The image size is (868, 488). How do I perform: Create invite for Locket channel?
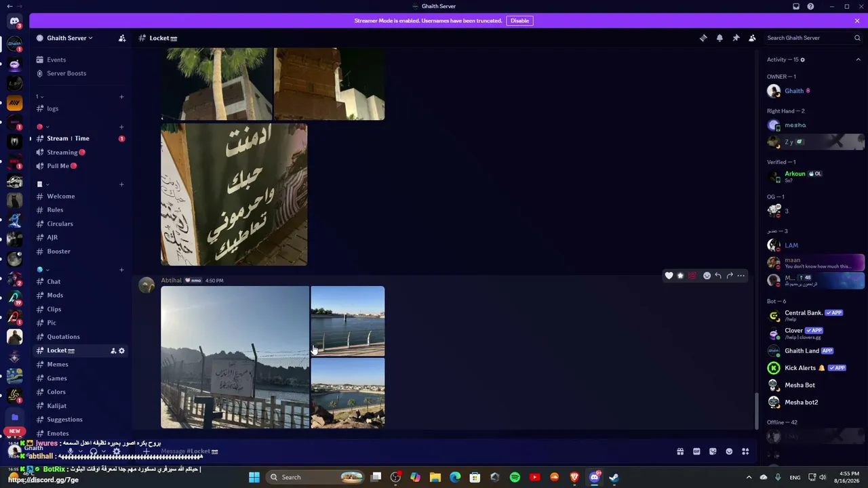click(x=113, y=350)
